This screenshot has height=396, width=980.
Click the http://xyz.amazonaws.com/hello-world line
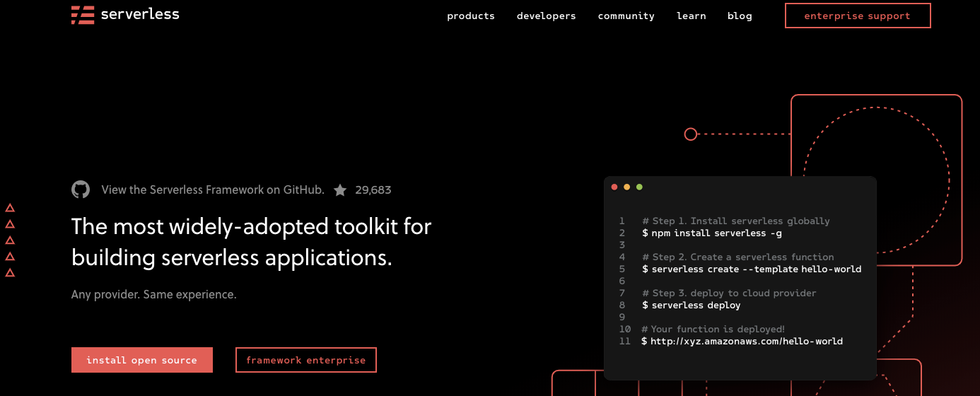click(742, 341)
